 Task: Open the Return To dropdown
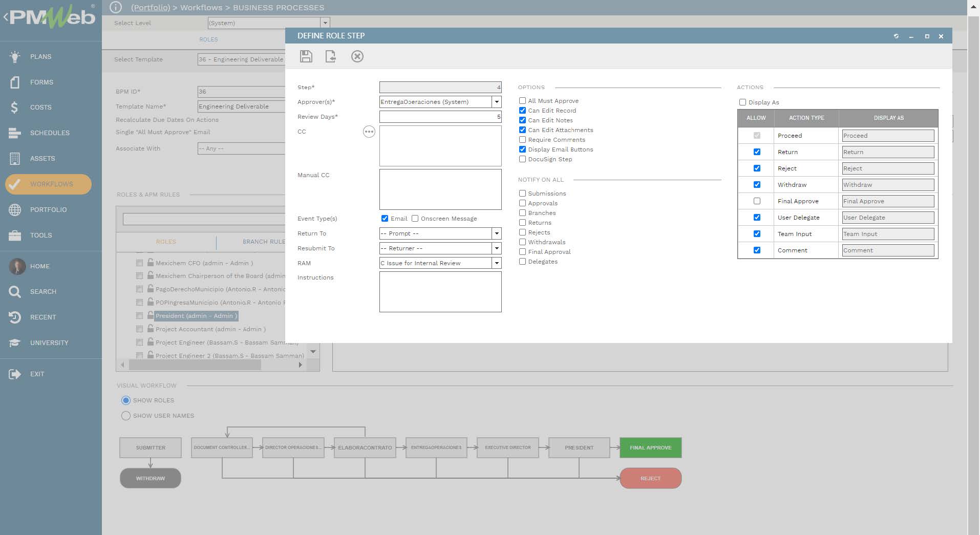[496, 233]
